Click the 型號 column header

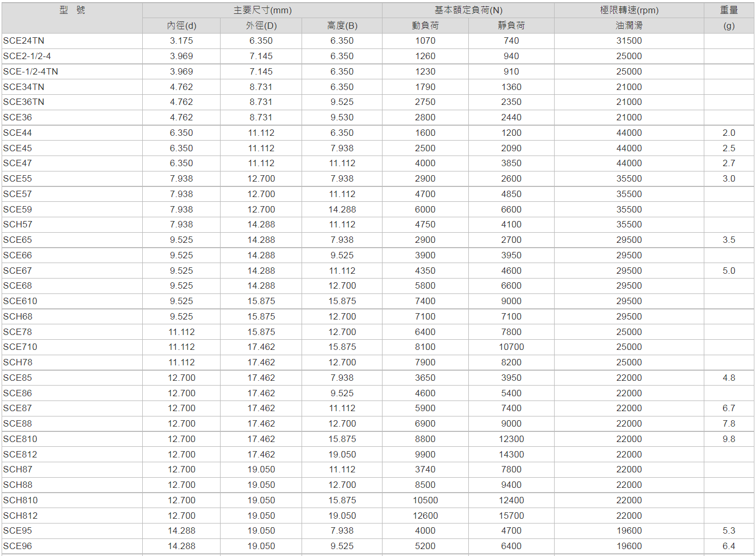pos(72,11)
